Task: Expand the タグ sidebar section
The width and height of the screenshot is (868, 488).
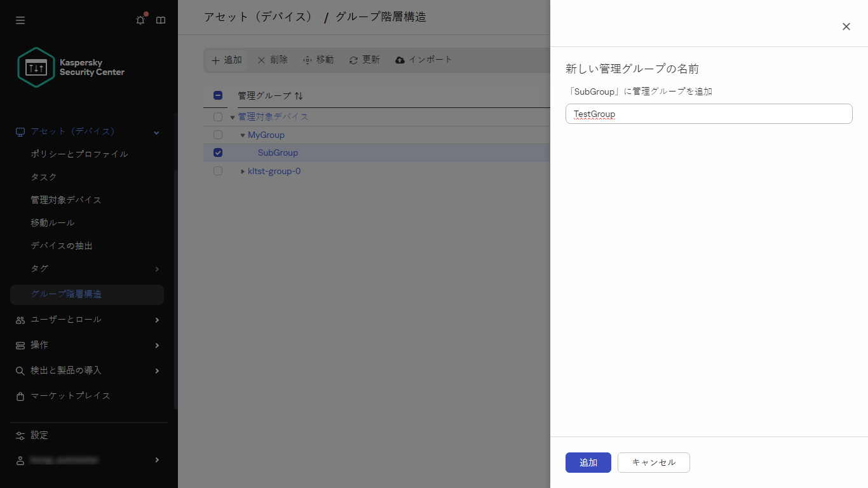Action: click(x=156, y=268)
